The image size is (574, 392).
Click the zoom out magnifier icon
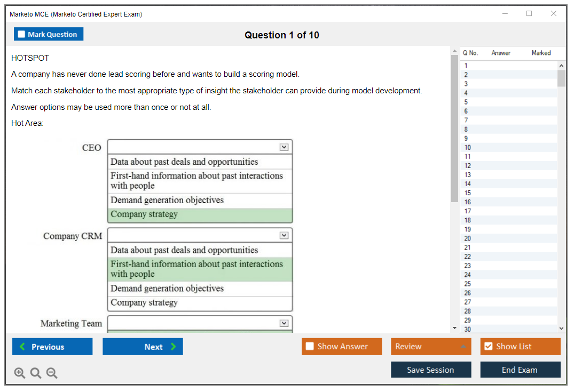(52, 373)
